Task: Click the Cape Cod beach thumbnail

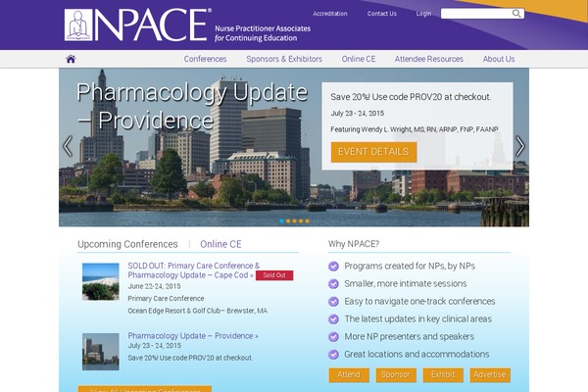Action: (x=101, y=281)
